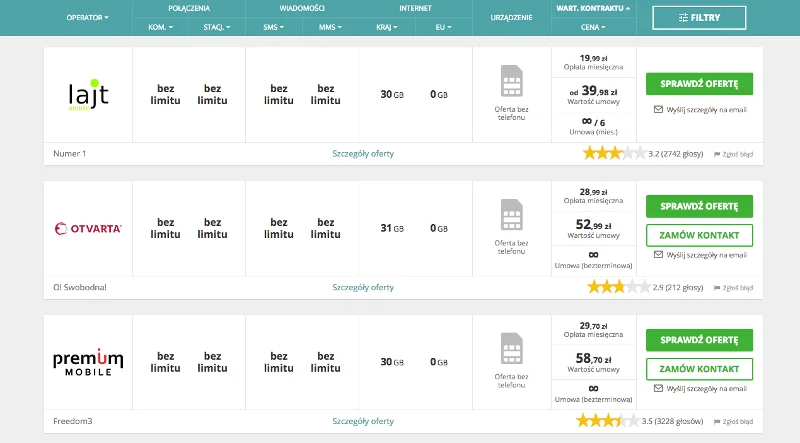Sort by STACJ. landline column

(x=217, y=27)
